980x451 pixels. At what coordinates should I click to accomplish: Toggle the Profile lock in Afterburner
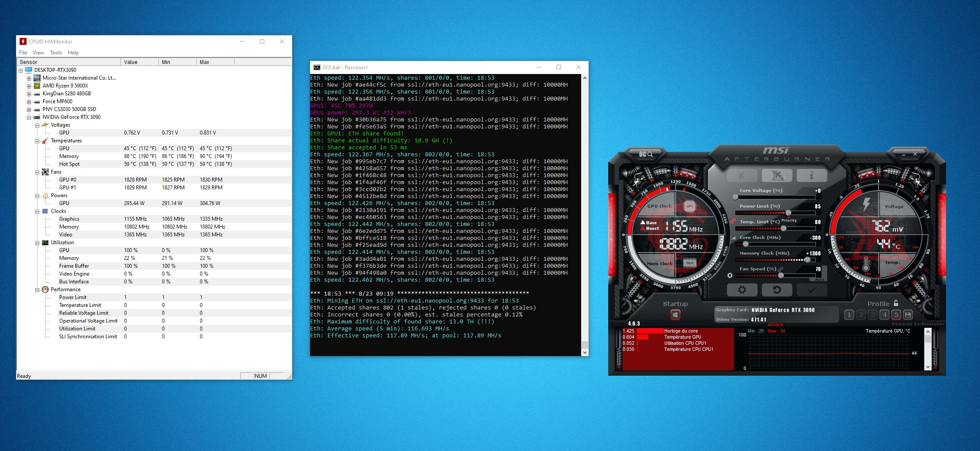(896, 303)
